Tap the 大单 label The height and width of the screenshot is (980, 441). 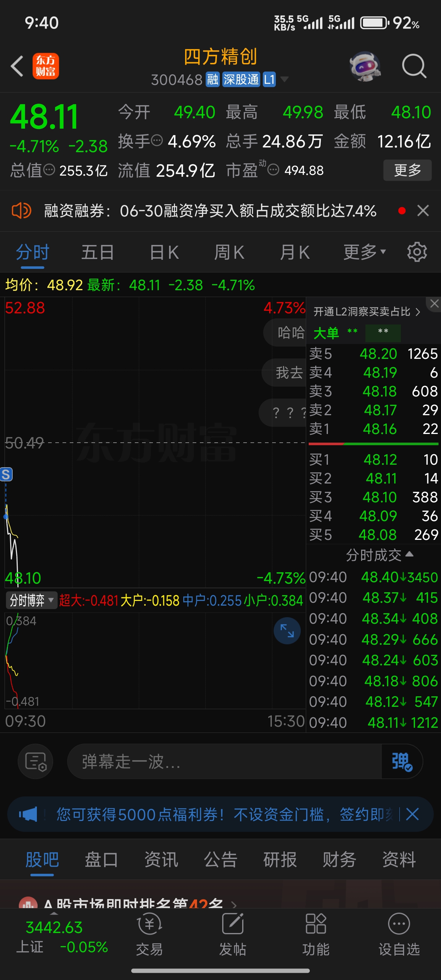326,333
